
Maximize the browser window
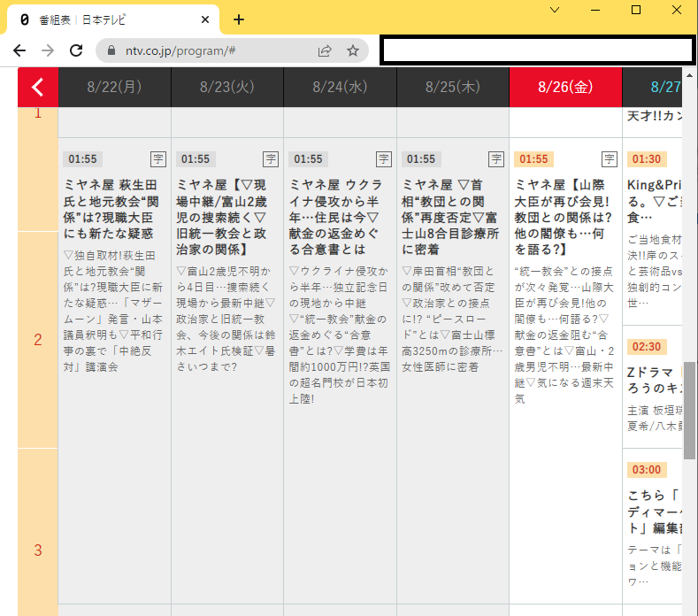(x=636, y=10)
